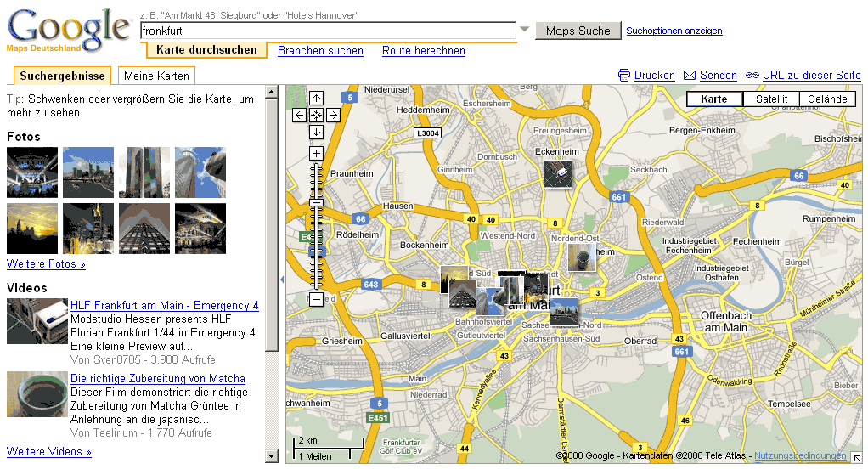Click the Bergen-Enkheim label on map
This screenshot has height=469, width=868.
[x=702, y=131]
